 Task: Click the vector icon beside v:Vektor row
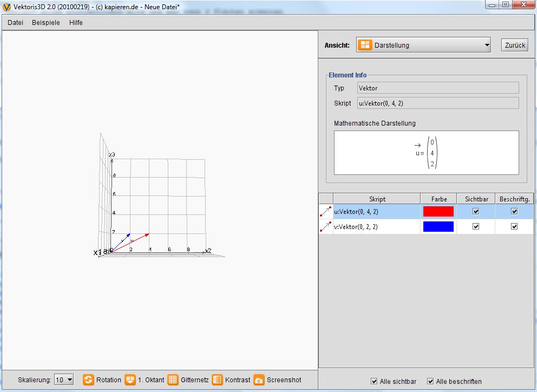click(325, 227)
